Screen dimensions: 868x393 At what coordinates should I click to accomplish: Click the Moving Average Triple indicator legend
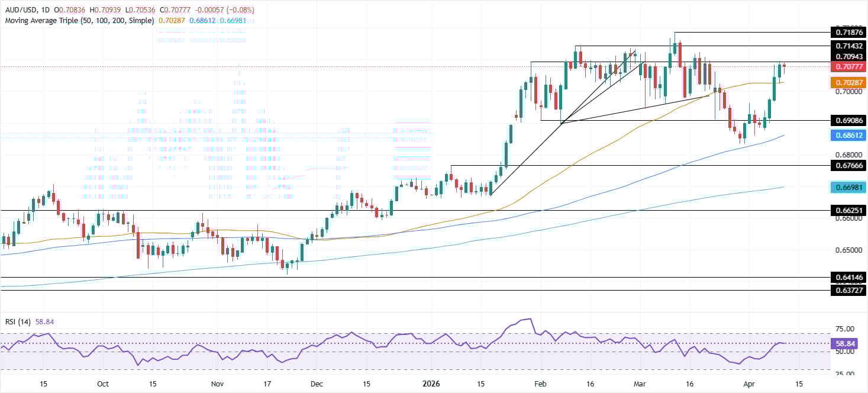coord(78,20)
